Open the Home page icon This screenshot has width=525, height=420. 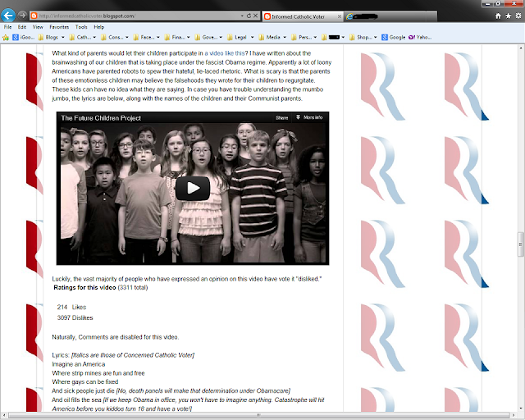point(498,16)
